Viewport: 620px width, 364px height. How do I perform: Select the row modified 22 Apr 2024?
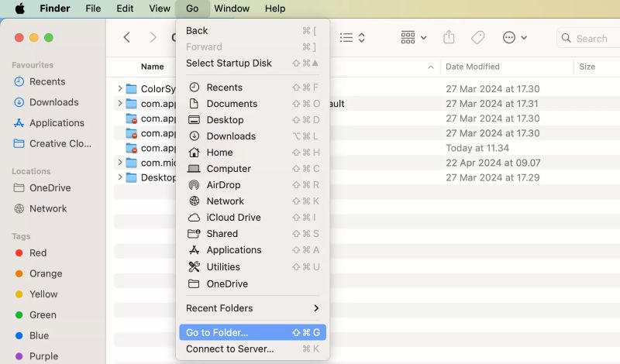(367, 163)
